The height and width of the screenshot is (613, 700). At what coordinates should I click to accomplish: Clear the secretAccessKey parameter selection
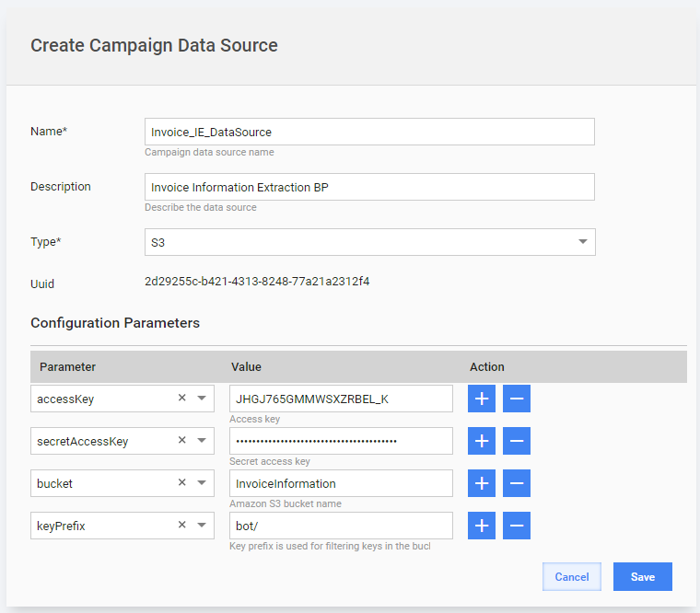(x=181, y=440)
